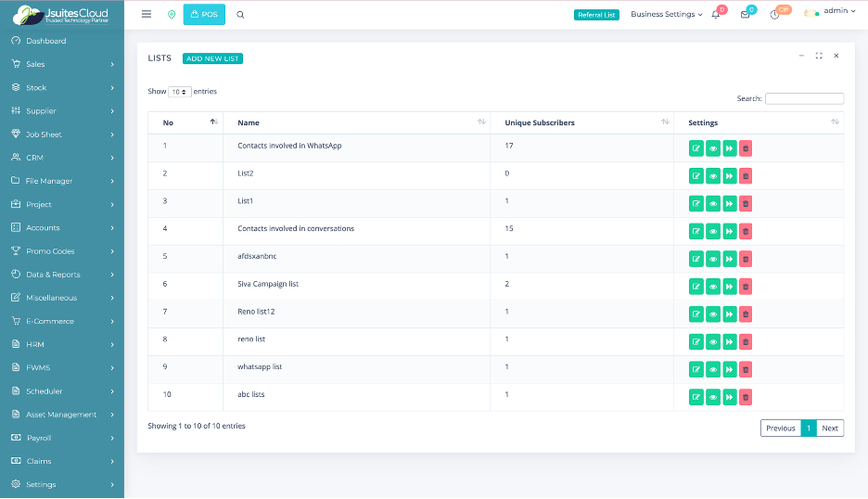Open the Show entries count dropdown
868x499 pixels.
[x=180, y=92]
